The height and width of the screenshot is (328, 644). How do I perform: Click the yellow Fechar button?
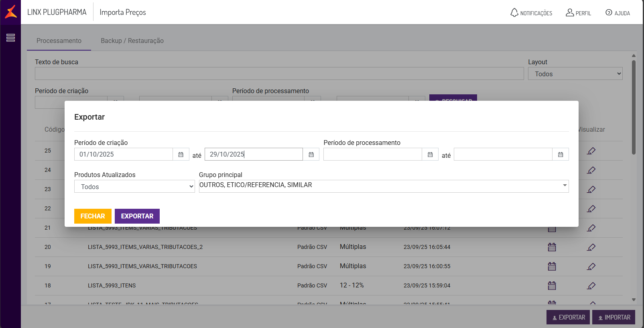93,216
